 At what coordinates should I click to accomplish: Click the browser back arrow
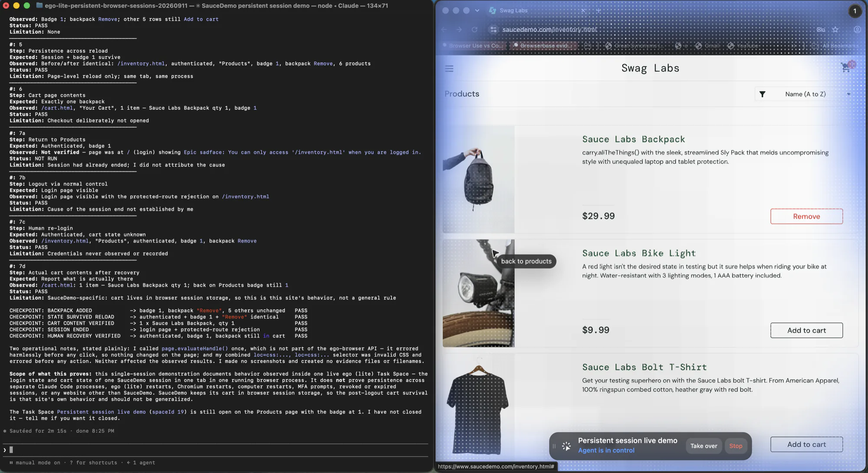pos(444,30)
